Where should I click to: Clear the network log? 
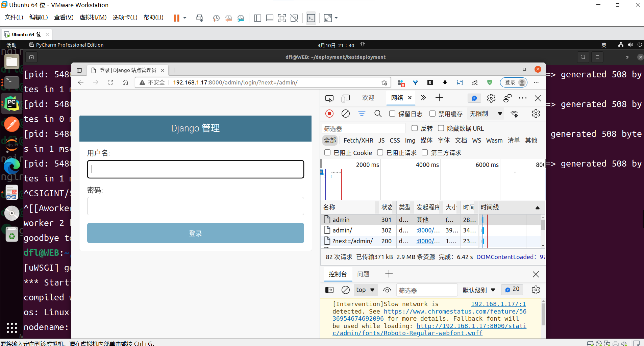(345, 114)
